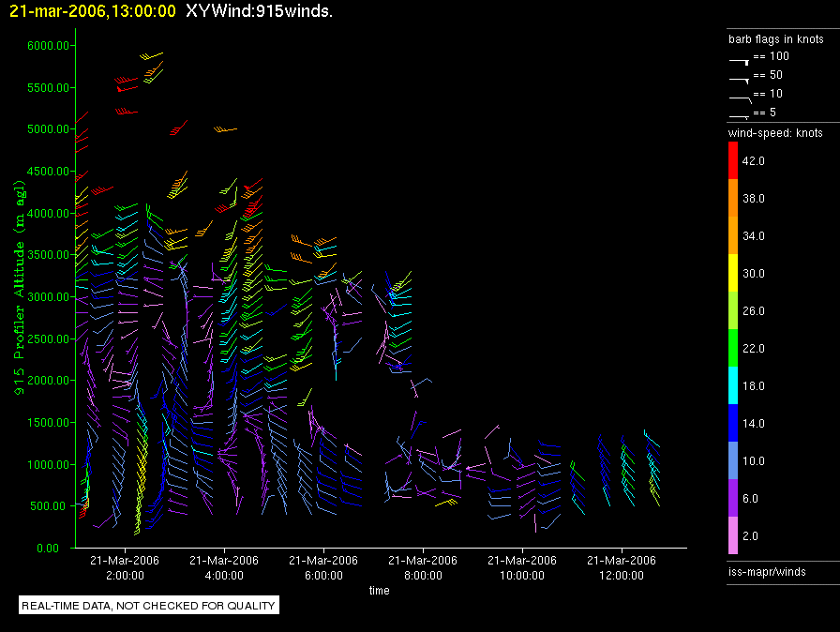
Task: Click the 18.0 wind-speed scale number
Action: click(753, 386)
